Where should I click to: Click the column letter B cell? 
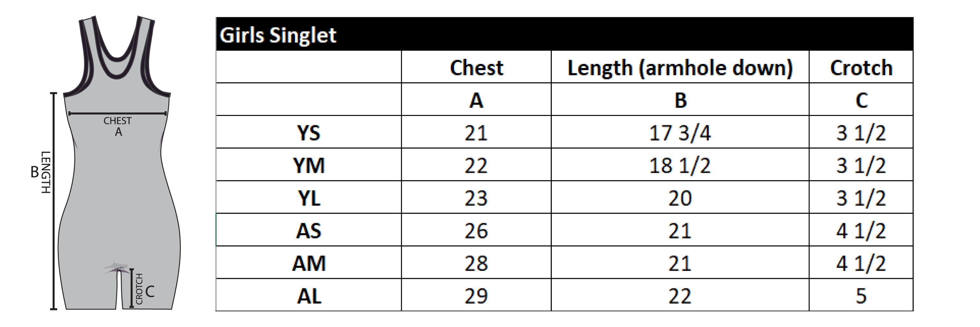click(680, 100)
